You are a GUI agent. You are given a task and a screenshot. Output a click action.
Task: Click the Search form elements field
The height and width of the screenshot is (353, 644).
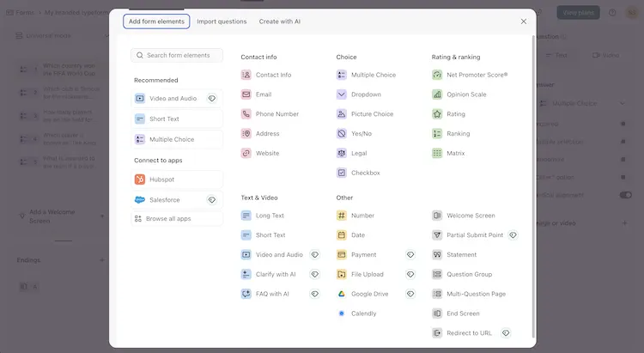click(x=177, y=55)
